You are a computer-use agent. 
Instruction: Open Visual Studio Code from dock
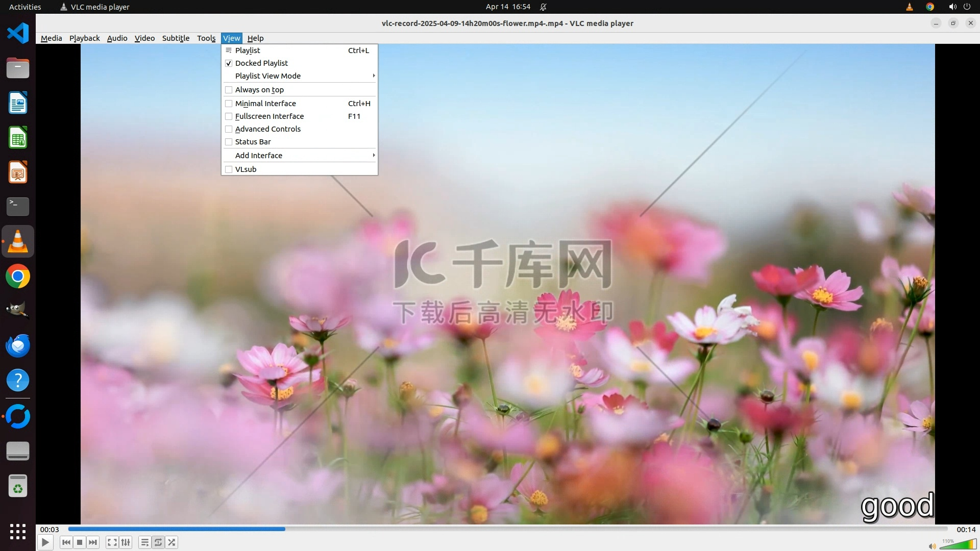pos(18,34)
